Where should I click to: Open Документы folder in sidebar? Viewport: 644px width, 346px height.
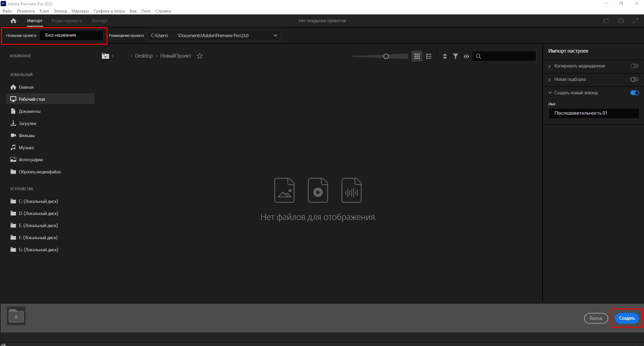pyautogui.click(x=50, y=111)
